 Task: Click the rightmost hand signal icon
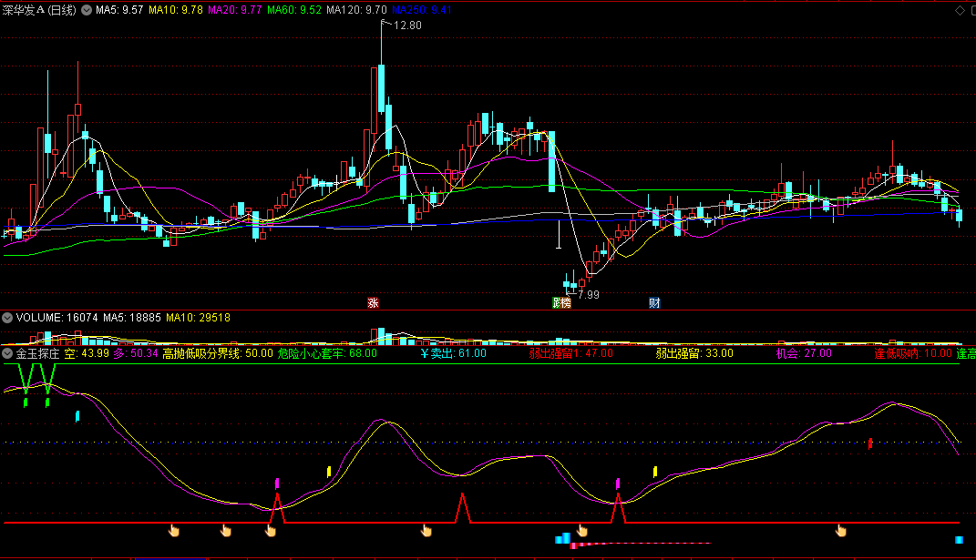tap(841, 530)
